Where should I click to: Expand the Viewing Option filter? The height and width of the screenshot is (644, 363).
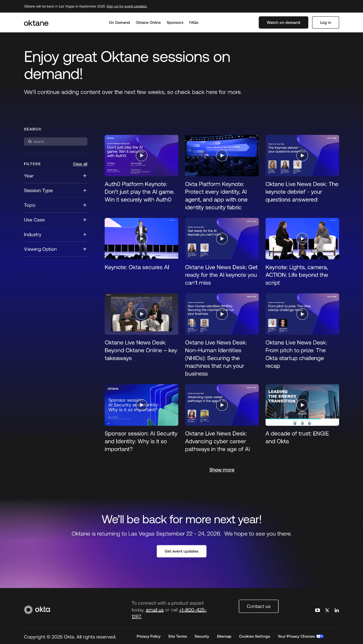click(85, 249)
